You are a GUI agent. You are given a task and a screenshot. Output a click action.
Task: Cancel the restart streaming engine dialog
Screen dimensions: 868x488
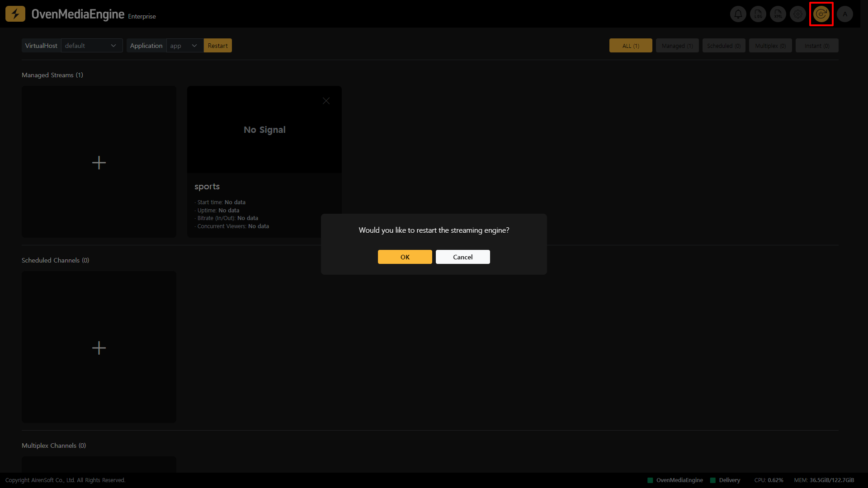tap(462, 257)
